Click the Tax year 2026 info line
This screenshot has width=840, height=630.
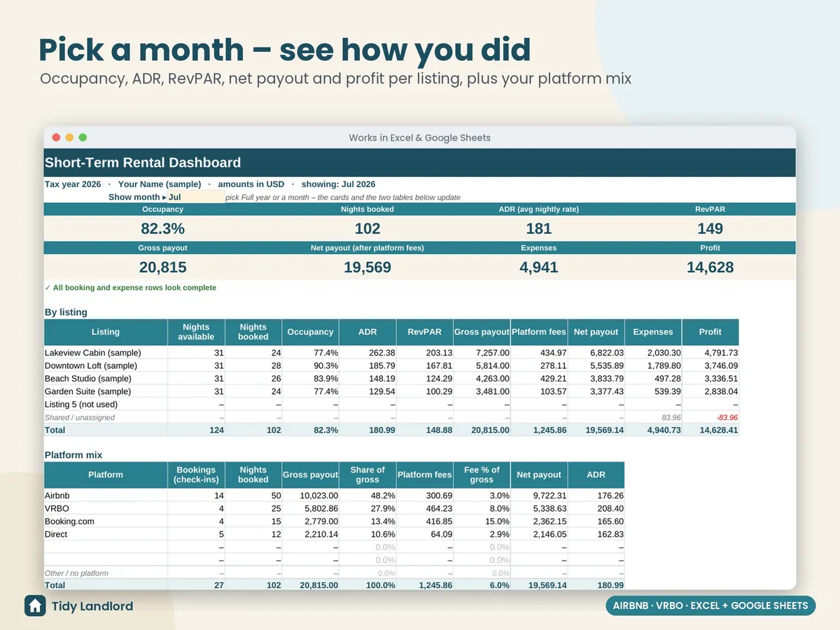[x=210, y=184]
